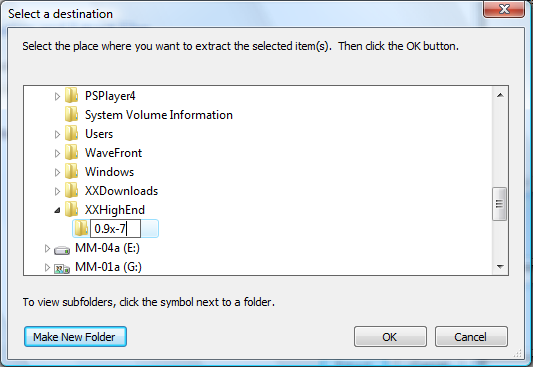The image size is (533, 367).
Task: Cancel the destination selection dialog
Action: 471,337
